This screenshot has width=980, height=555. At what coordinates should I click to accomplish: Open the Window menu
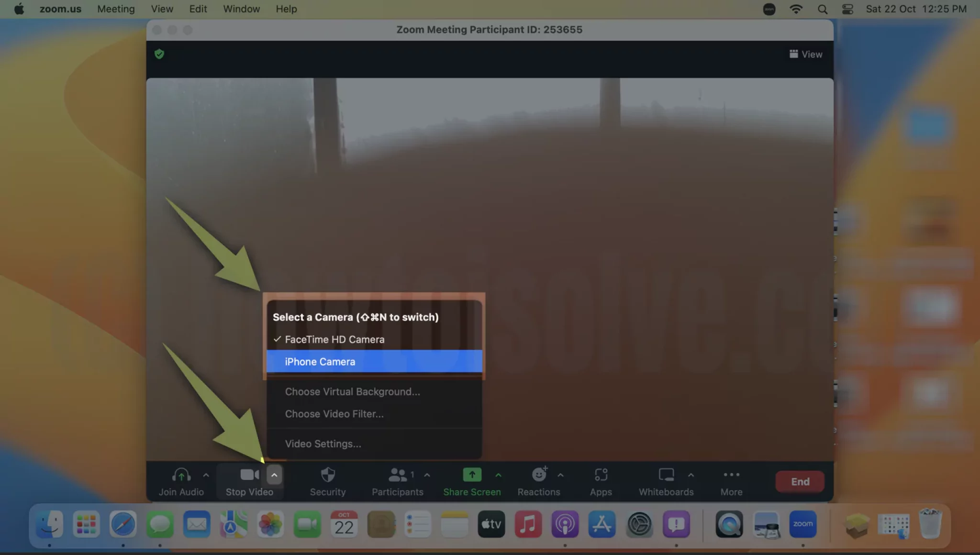pos(242,9)
